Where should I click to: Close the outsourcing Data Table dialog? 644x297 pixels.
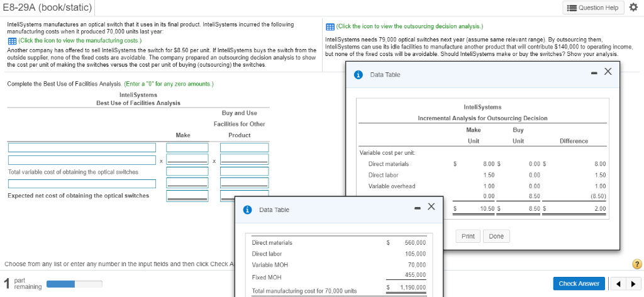pos(608,72)
